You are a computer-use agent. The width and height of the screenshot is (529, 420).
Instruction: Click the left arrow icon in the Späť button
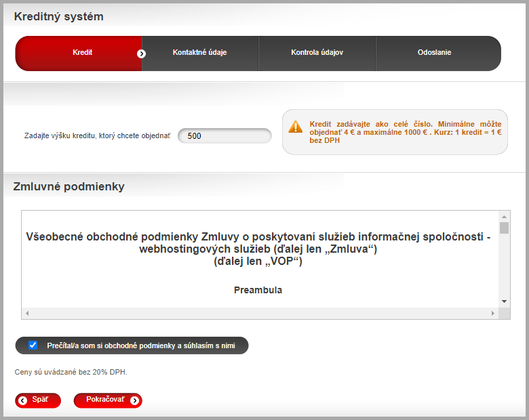[23, 400]
